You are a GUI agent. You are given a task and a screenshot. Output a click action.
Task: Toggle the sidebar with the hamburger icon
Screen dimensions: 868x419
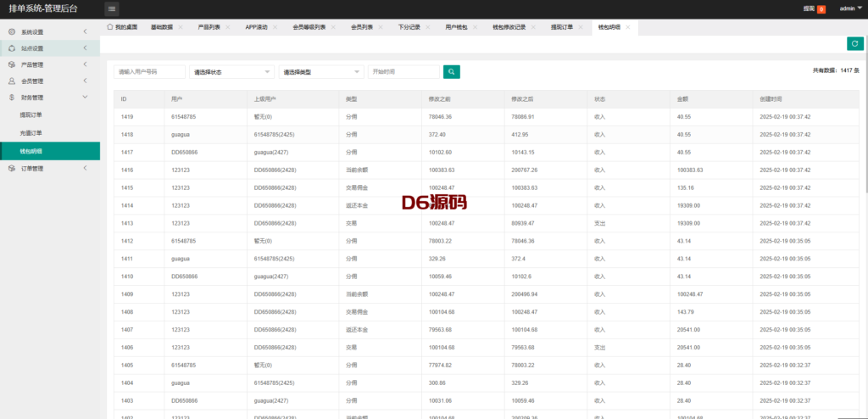click(x=111, y=8)
